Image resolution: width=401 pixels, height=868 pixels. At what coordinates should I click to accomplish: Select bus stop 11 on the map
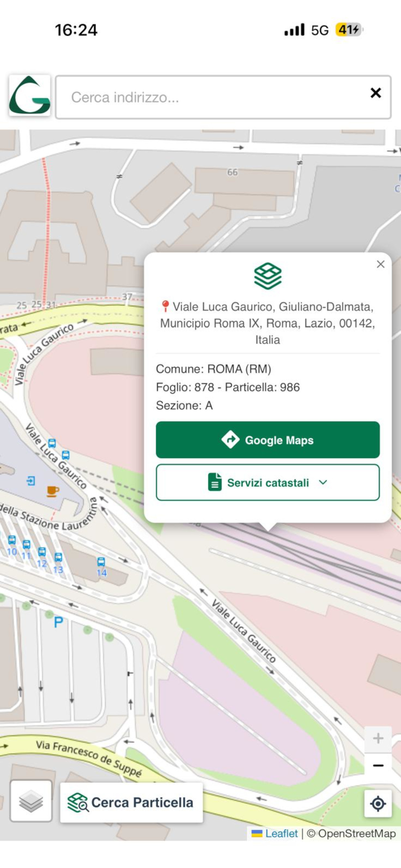26,550
